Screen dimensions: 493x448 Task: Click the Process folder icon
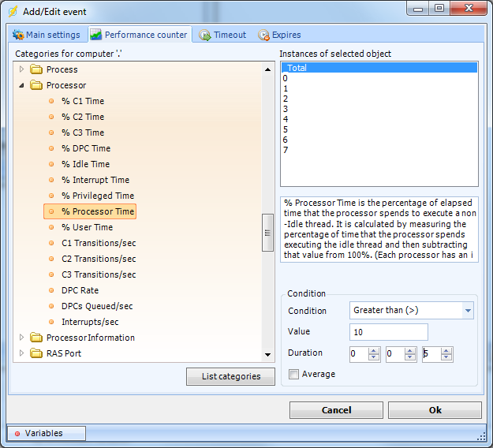coord(36,69)
